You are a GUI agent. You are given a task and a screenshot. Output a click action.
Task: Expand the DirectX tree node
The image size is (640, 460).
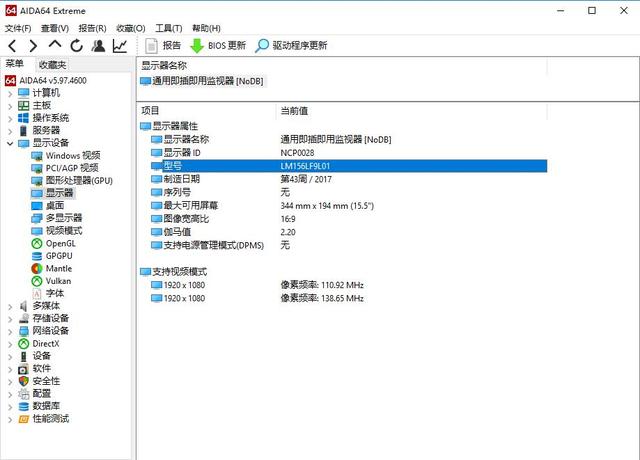tap(10, 344)
